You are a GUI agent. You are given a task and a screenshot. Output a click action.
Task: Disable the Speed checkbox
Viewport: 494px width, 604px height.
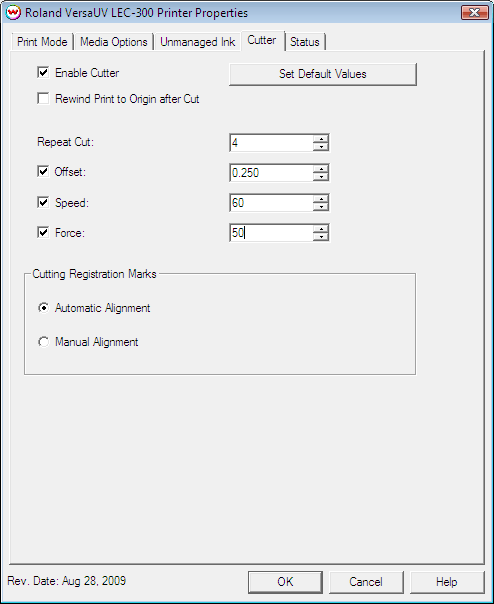click(x=43, y=202)
